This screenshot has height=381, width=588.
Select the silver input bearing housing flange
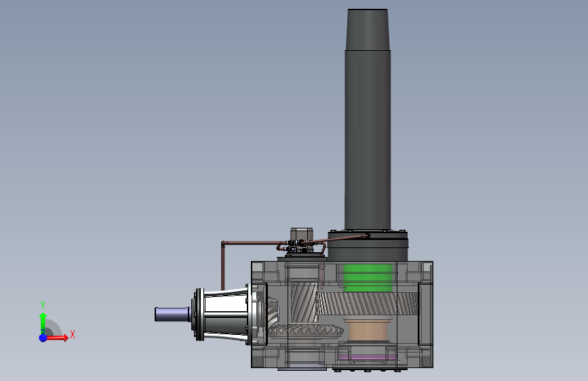[225, 315]
